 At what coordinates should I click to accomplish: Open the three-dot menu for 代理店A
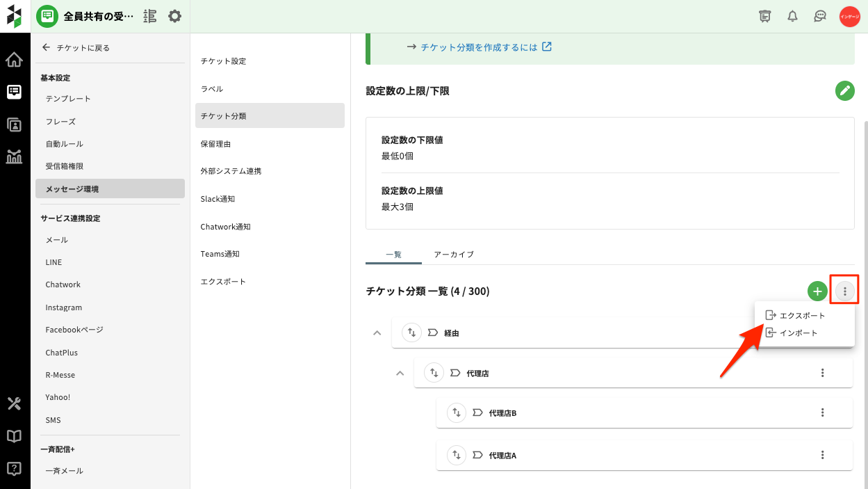(x=822, y=455)
